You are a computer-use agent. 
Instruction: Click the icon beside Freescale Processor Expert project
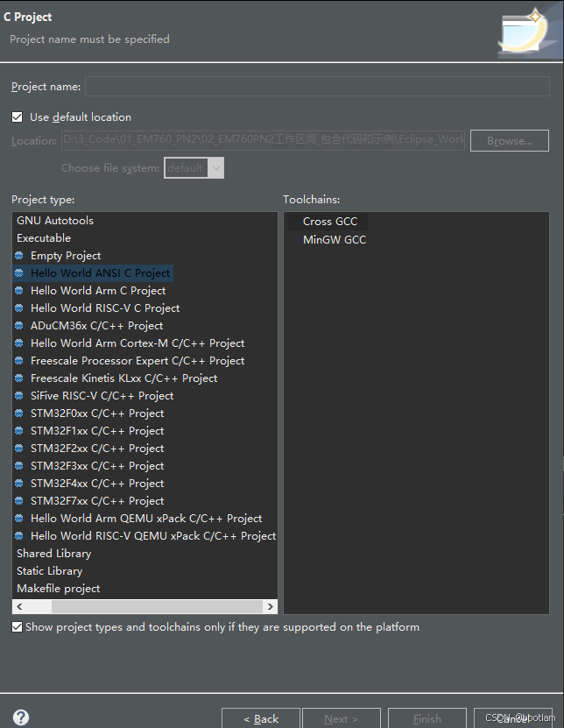tap(19, 361)
